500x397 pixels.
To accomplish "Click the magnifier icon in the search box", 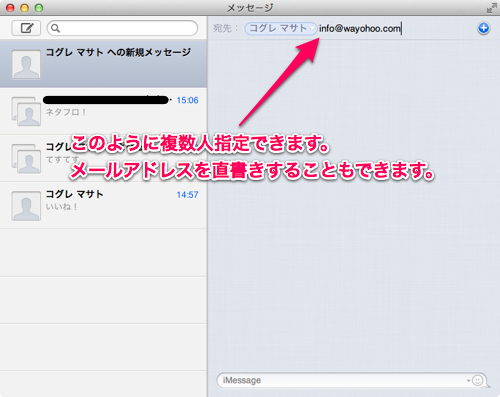I will tap(56, 28).
